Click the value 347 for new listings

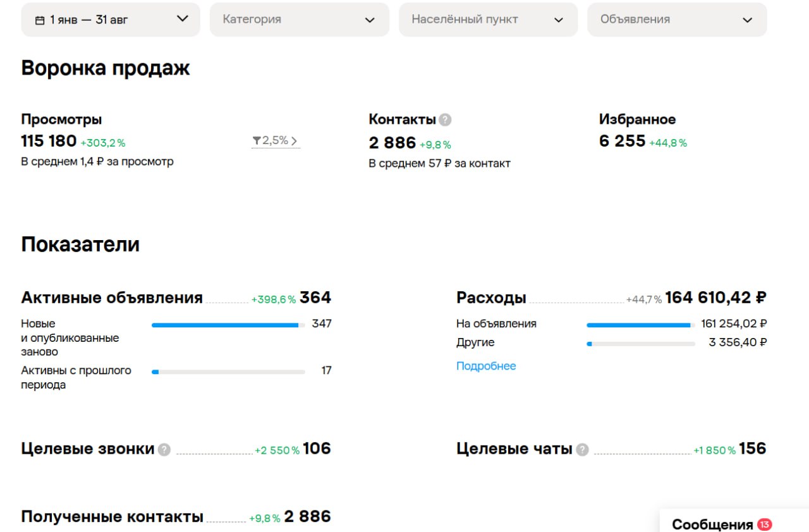[x=322, y=324]
